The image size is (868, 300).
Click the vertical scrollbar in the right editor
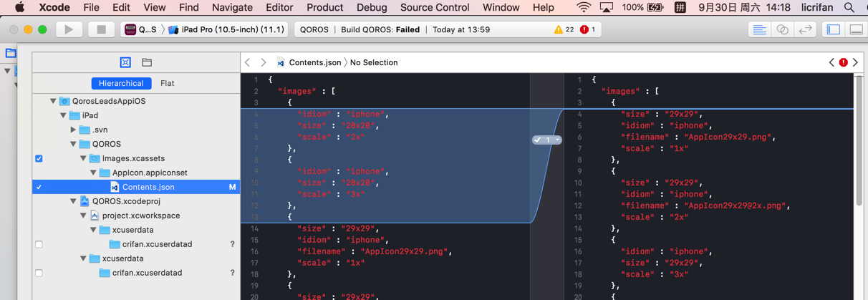pos(859,143)
